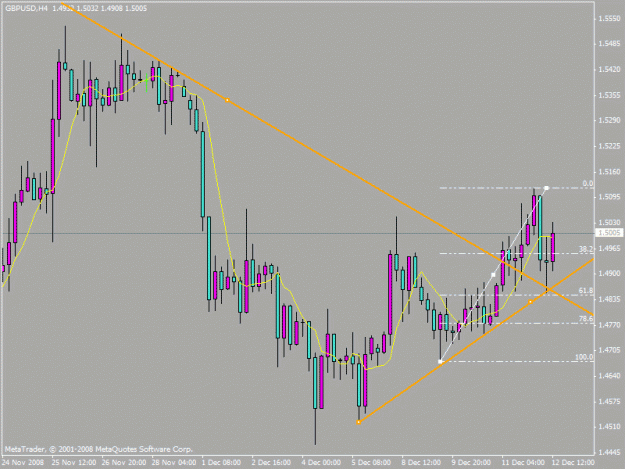
Task: Click the 1.5420 price axis label
Action: click(609, 70)
